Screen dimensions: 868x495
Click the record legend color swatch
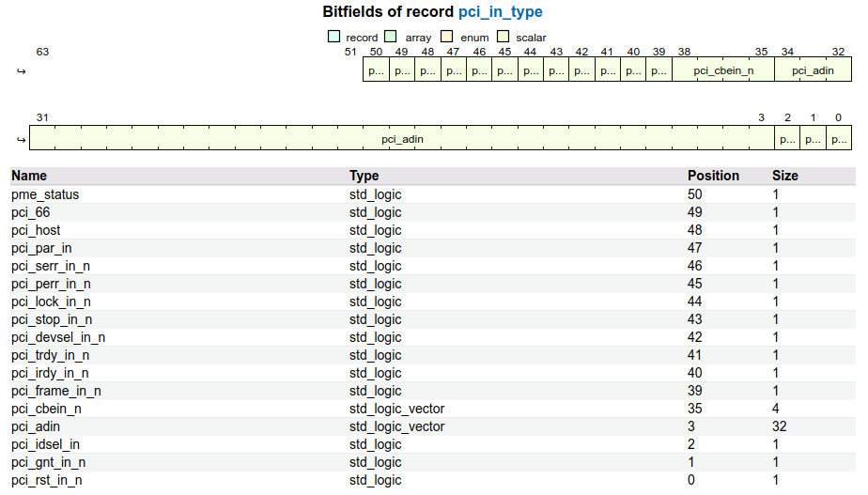pyautogui.click(x=333, y=37)
